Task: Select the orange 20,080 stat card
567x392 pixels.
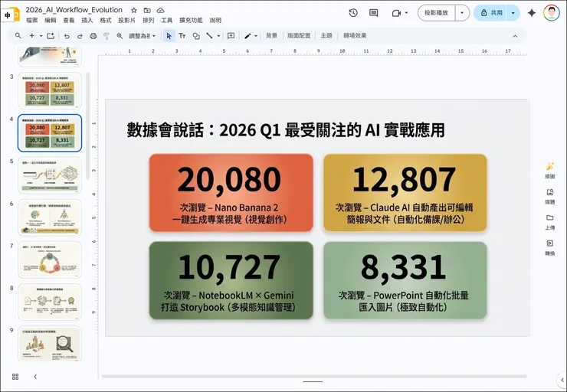Action: click(231, 193)
